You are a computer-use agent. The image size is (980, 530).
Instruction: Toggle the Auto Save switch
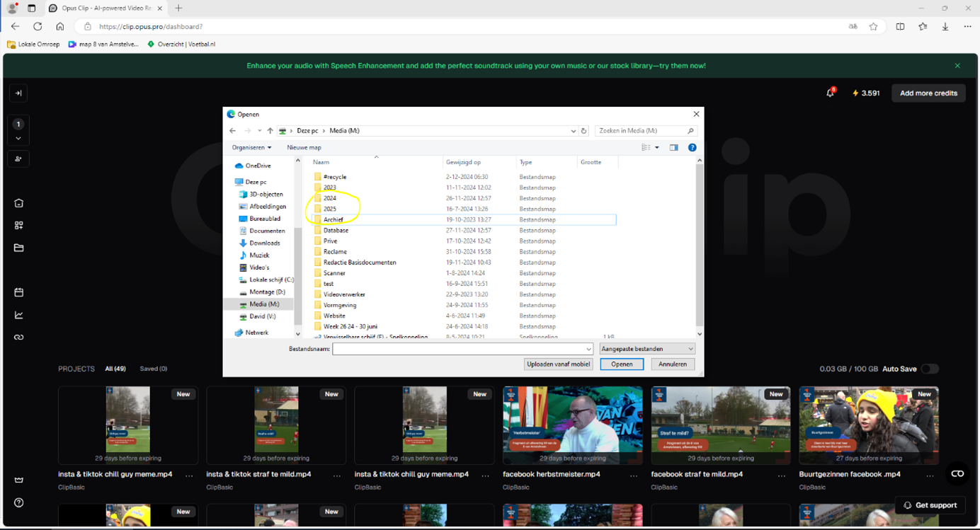(x=929, y=369)
